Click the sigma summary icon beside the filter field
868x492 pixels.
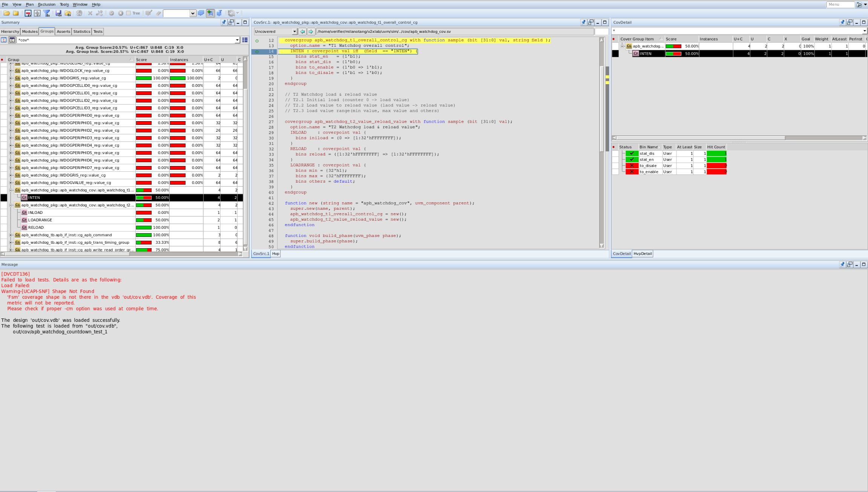coord(12,40)
